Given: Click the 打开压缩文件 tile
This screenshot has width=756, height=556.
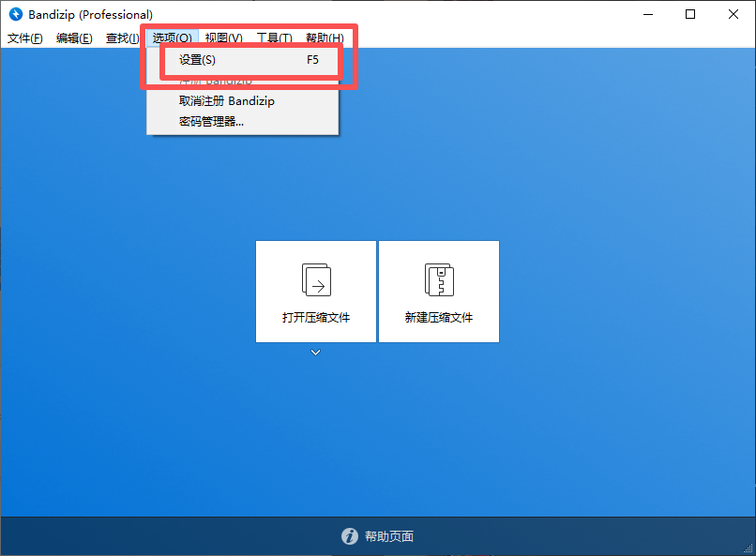Looking at the screenshot, I should pos(316,292).
